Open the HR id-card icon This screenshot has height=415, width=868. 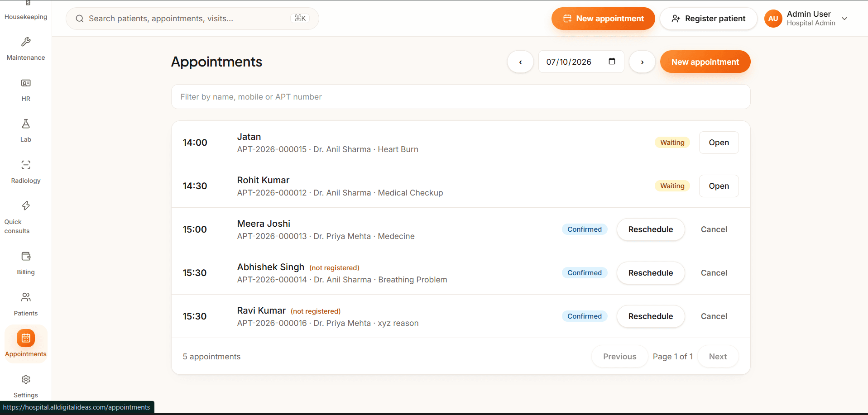(26, 83)
